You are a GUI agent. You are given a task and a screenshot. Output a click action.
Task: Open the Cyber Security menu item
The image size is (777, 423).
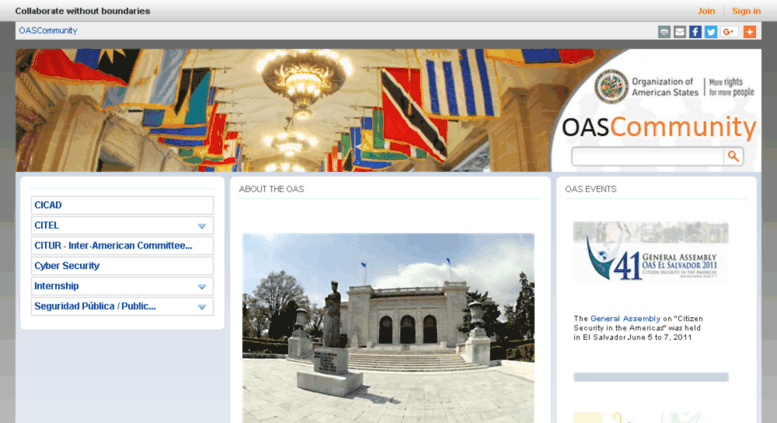(x=122, y=266)
